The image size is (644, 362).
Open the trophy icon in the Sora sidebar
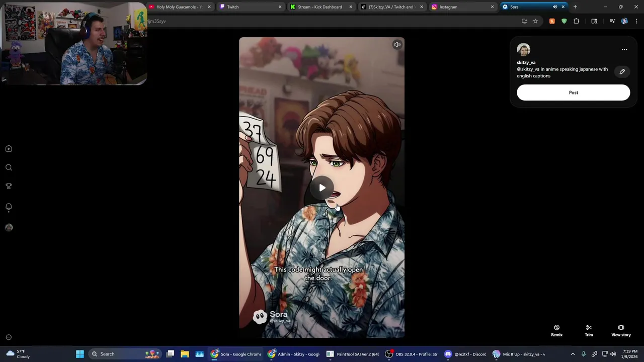pyautogui.click(x=9, y=186)
